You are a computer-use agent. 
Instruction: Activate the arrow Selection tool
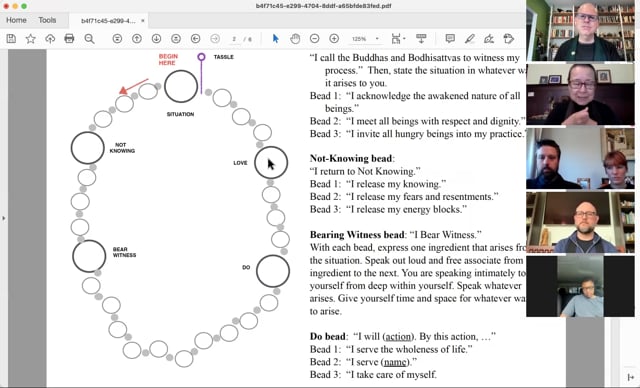276,39
